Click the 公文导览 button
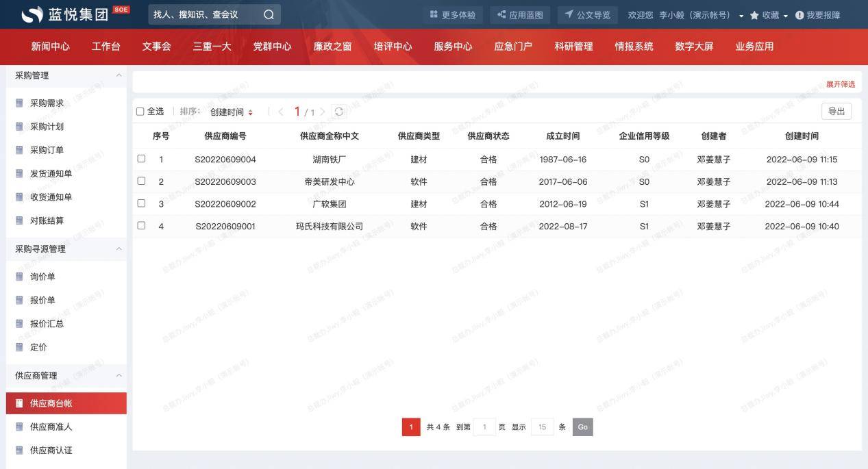The image size is (868, 469). click(x=587, y=15)
